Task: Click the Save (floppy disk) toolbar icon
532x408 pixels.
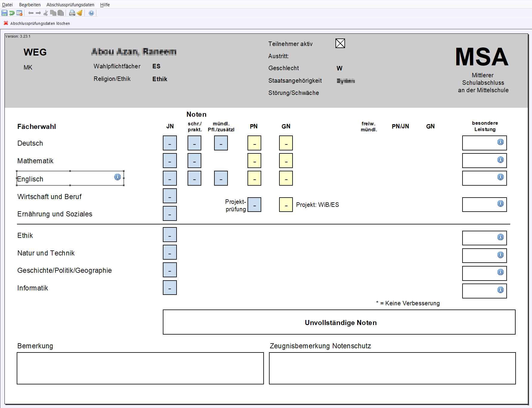Action: pos(4,13)
